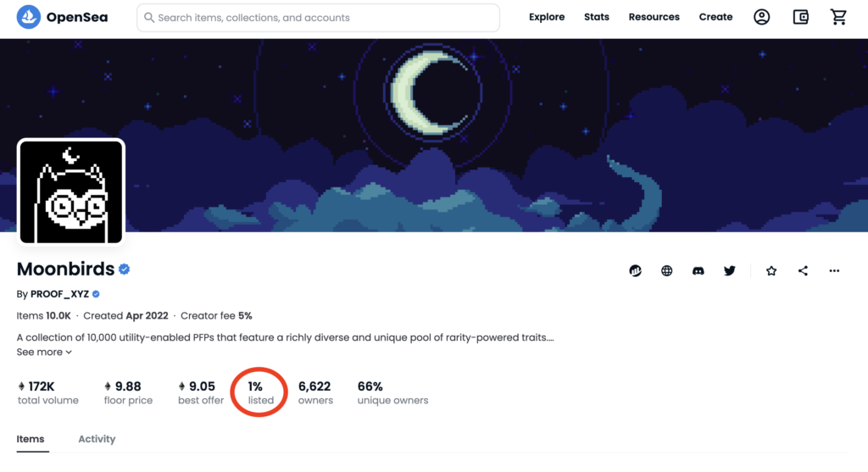Open the collection website globe icon

coord(667,271)
